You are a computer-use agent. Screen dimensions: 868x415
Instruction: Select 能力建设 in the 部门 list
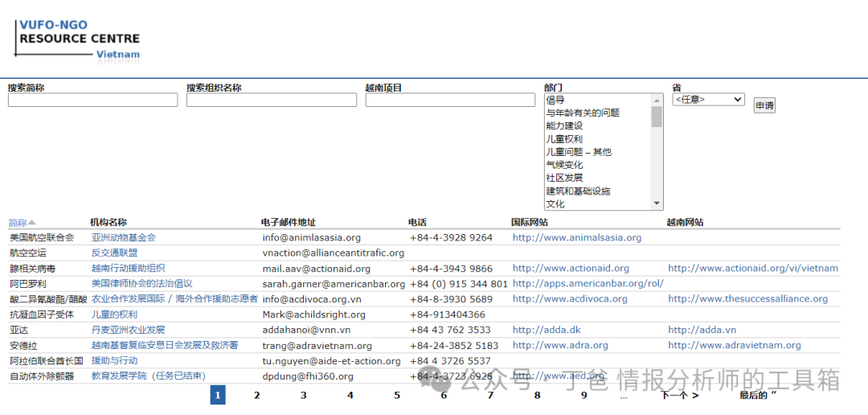[x=564, y=125]
